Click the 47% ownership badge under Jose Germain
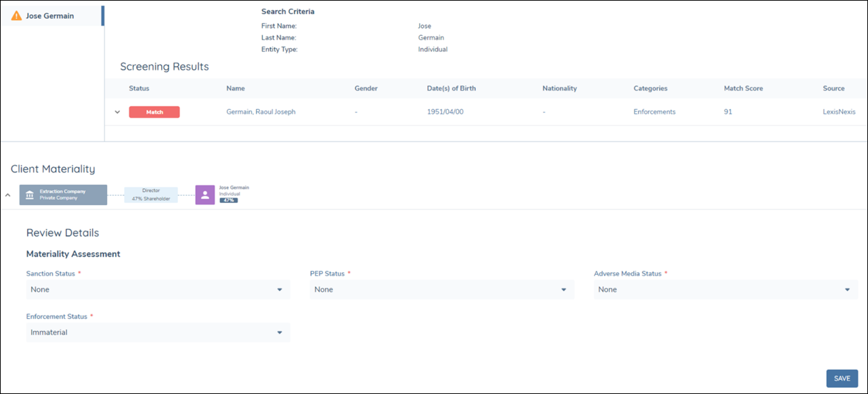 point(230,200)
